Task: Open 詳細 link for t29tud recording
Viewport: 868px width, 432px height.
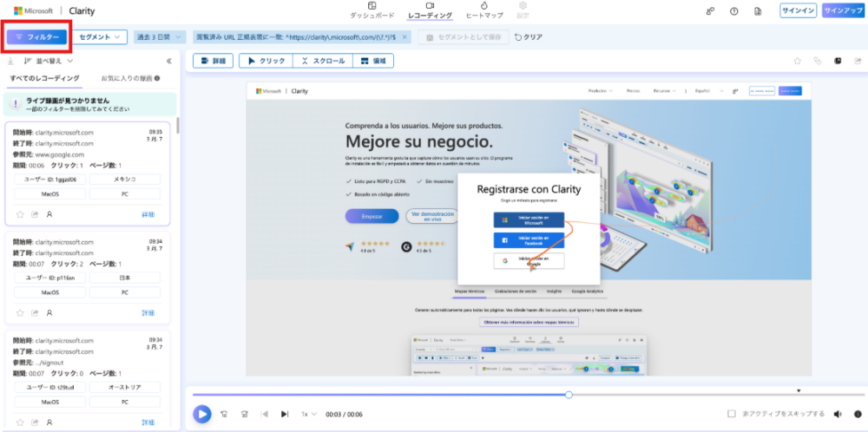Action: click(148, 422)
